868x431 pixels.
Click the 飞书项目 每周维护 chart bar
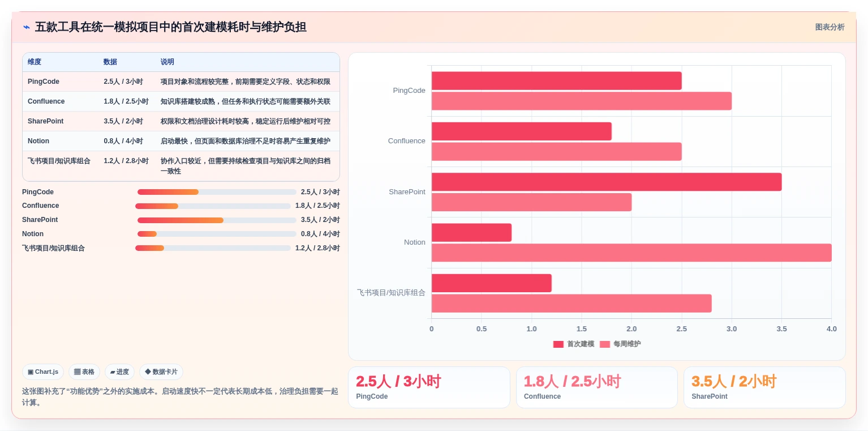click(x=571, y=304)
